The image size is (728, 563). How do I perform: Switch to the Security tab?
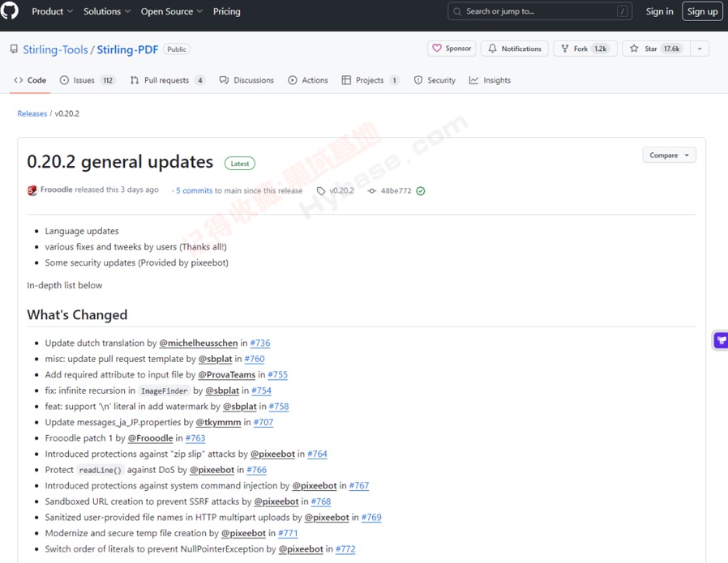[x=435, y=80]
